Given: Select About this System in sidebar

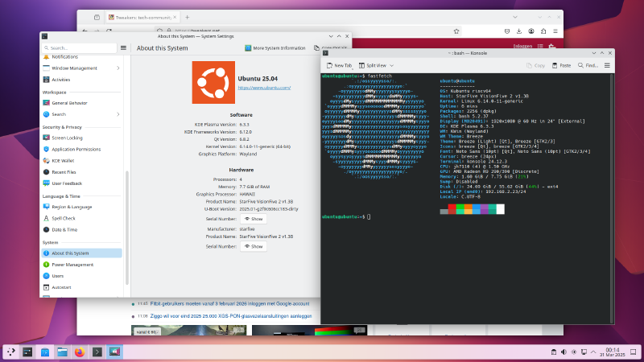Looking at the screenshot, I should (x=82, y=253).
